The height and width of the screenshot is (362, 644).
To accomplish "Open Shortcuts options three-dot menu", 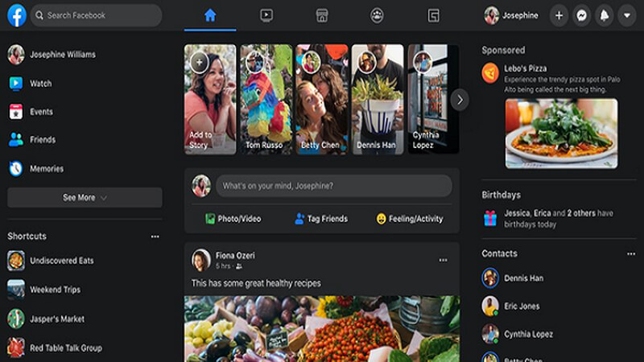I will (155, 237).
